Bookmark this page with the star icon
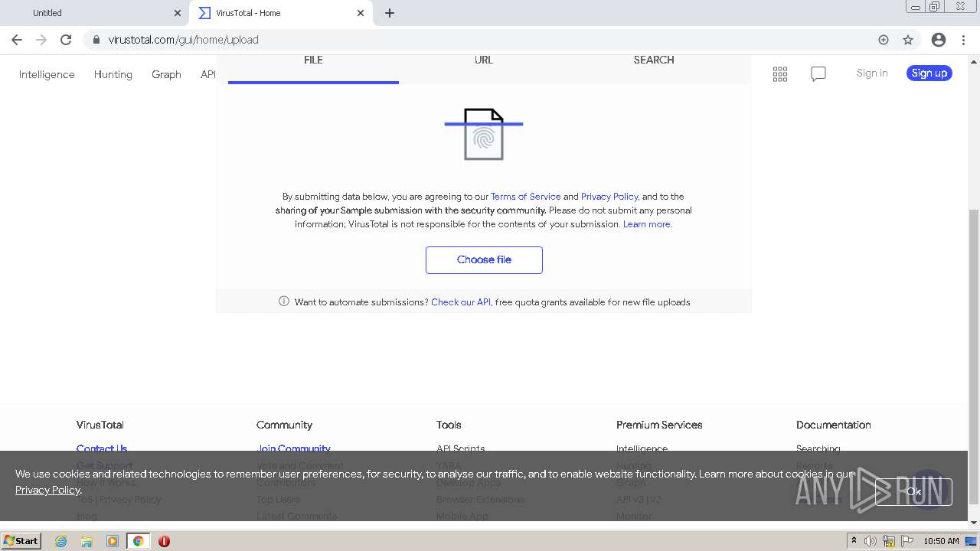 [908, 40]
